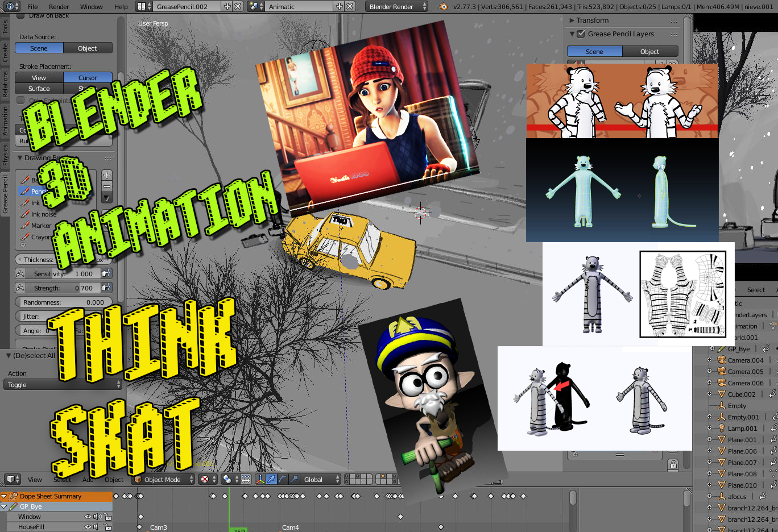Toggle the Grease Pencil Layers checkbox
This screenshot has width=778, height=532.
pyautogui.click(x=581, y=34)
